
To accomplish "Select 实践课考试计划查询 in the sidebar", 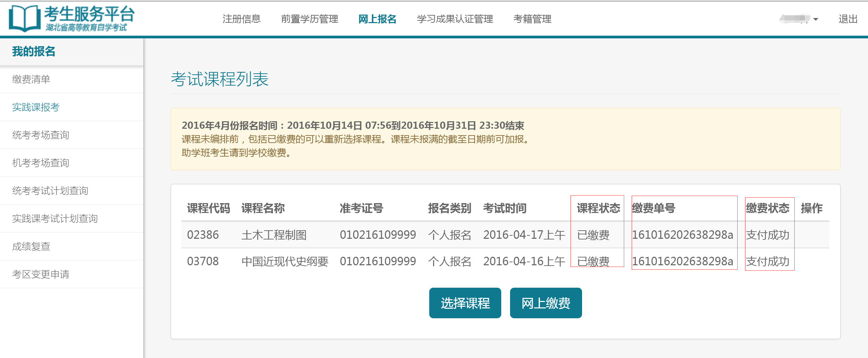I will coord(55,219).
